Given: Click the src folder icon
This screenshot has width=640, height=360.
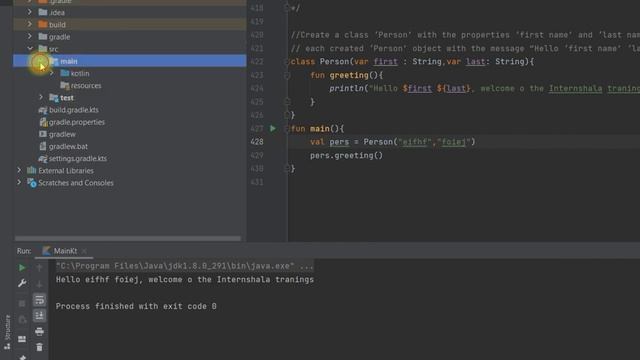Looking at the screenshot, I should pos(42,49).
